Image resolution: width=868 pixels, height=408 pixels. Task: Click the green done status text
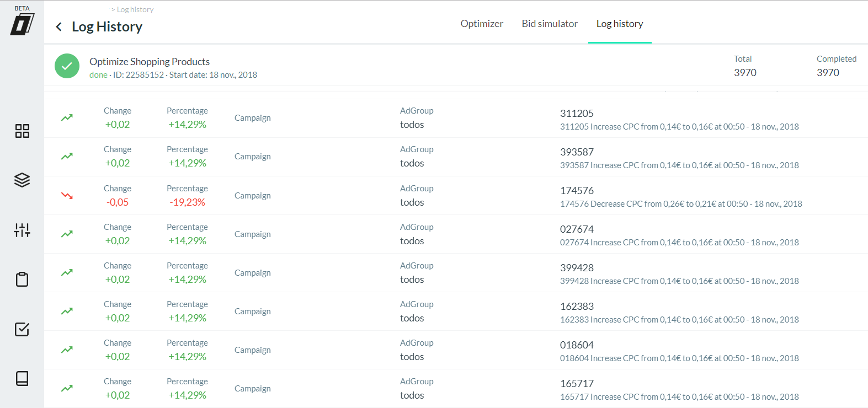pyautogui.click(x=98, y=75)
